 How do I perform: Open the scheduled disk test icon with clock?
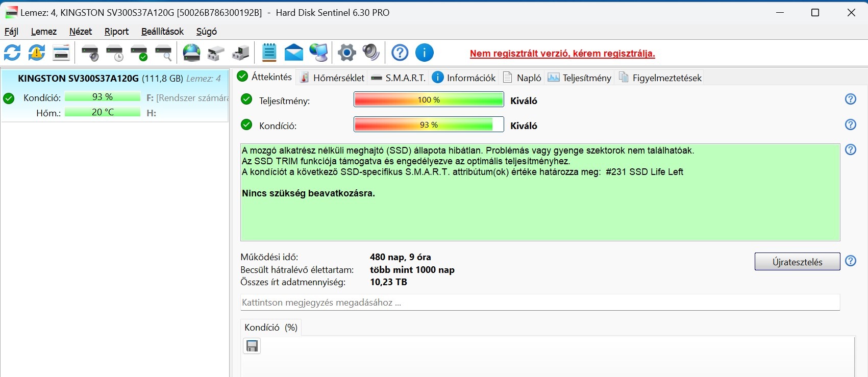click(115, 53)
